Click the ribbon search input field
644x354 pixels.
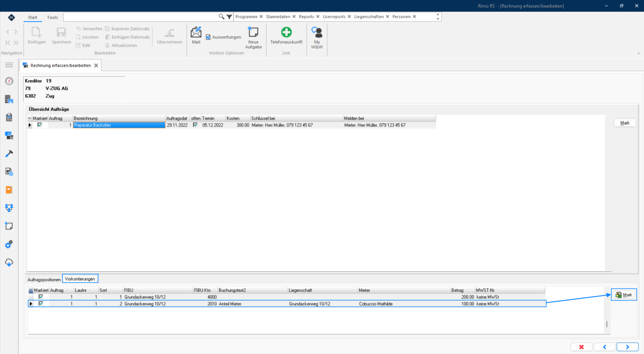tap(141, 17)
